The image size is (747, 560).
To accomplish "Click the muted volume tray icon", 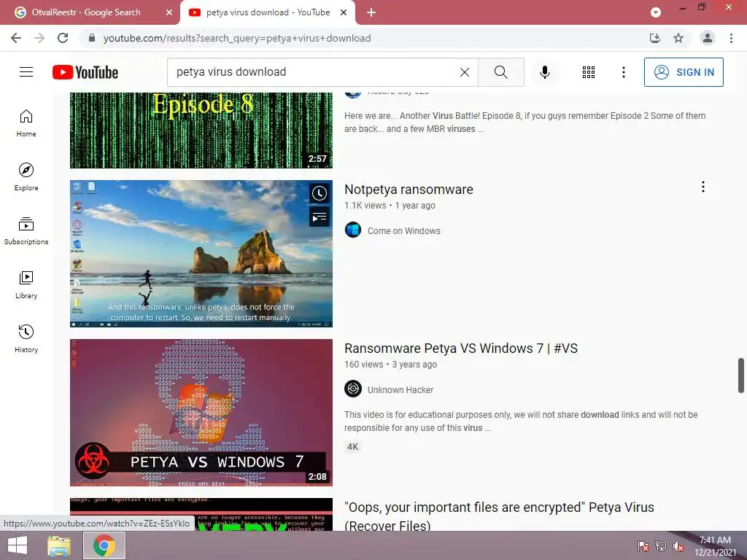I will coord(678,545).
